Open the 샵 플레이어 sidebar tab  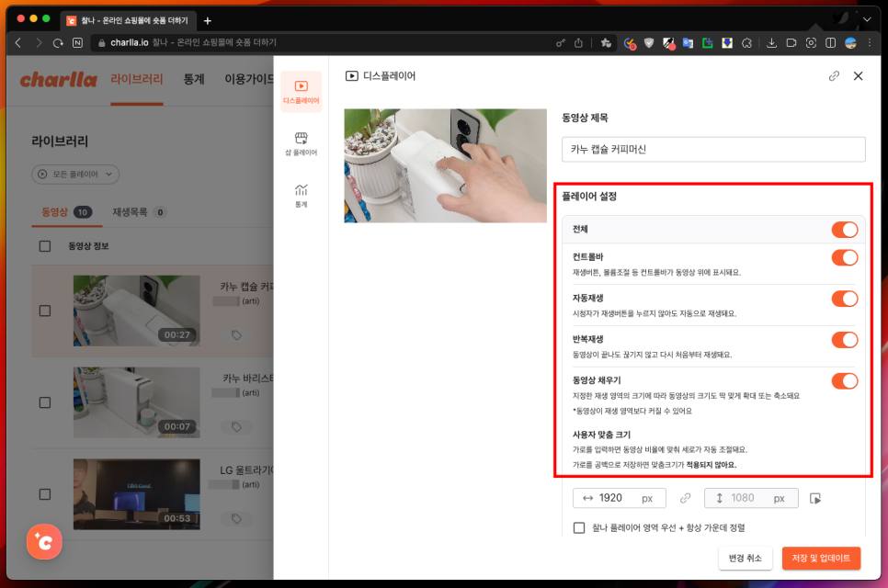302,143
